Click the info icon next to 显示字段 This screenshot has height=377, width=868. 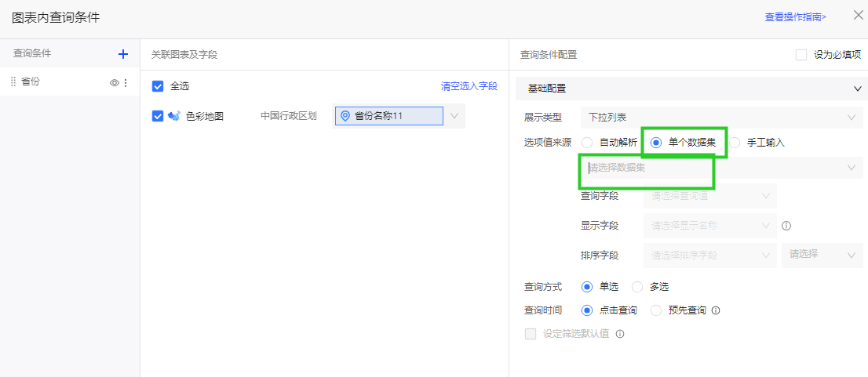[786, 226]
